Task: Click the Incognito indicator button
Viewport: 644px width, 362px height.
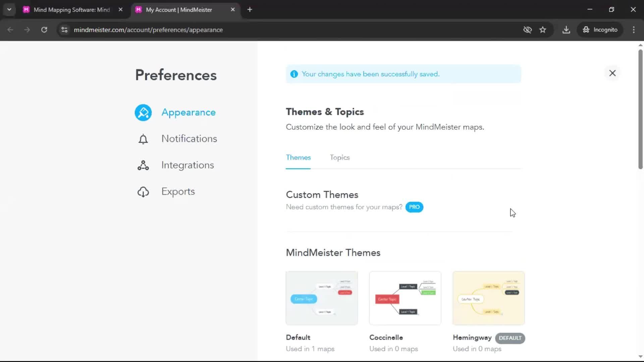Action: (x=600, y=30)
